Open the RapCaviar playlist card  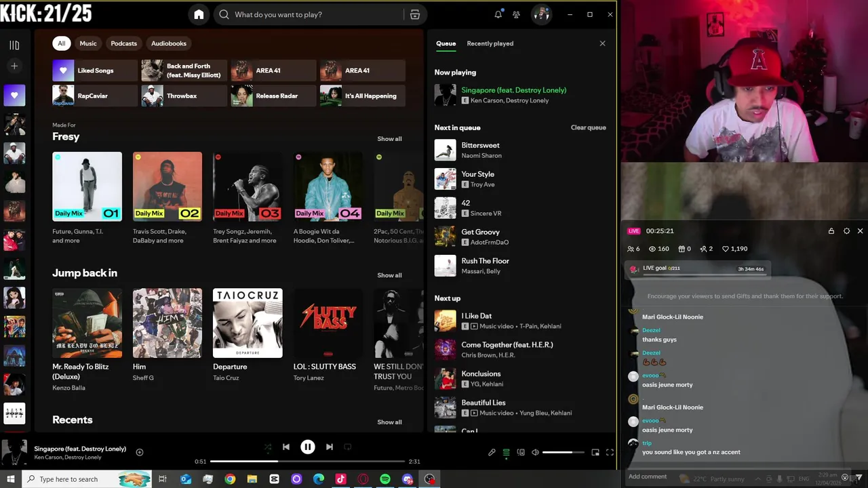click(95, 96)
